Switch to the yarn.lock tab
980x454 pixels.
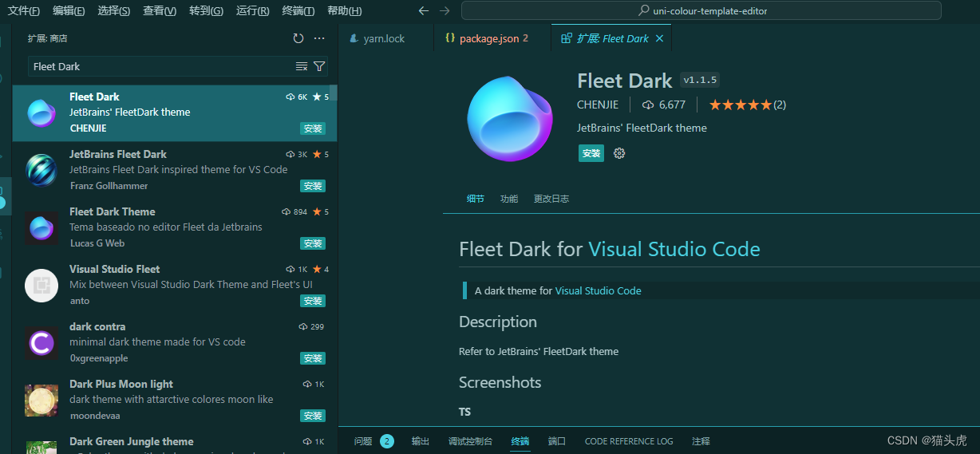pos(384,38)
